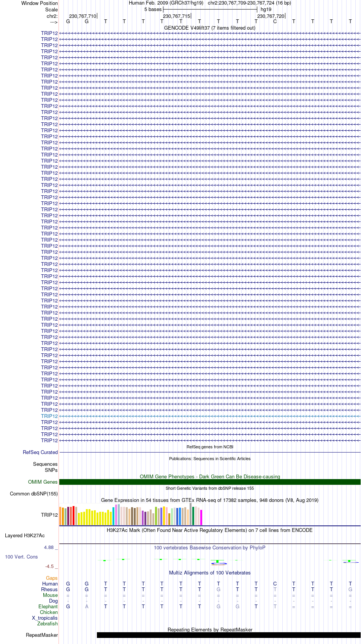Viewport: 361px width, 644px height.
Task: Select the Mouse species row label
Action: (x=50, y=595)
